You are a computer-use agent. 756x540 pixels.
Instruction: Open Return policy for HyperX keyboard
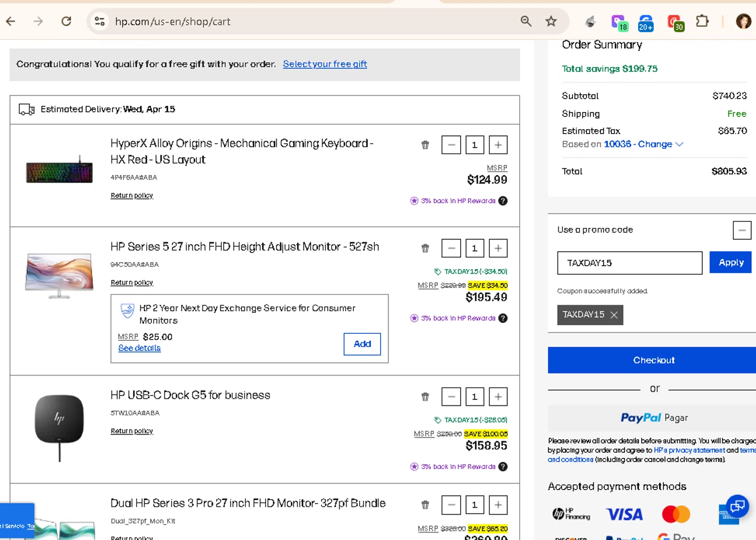tap(132, 196)
